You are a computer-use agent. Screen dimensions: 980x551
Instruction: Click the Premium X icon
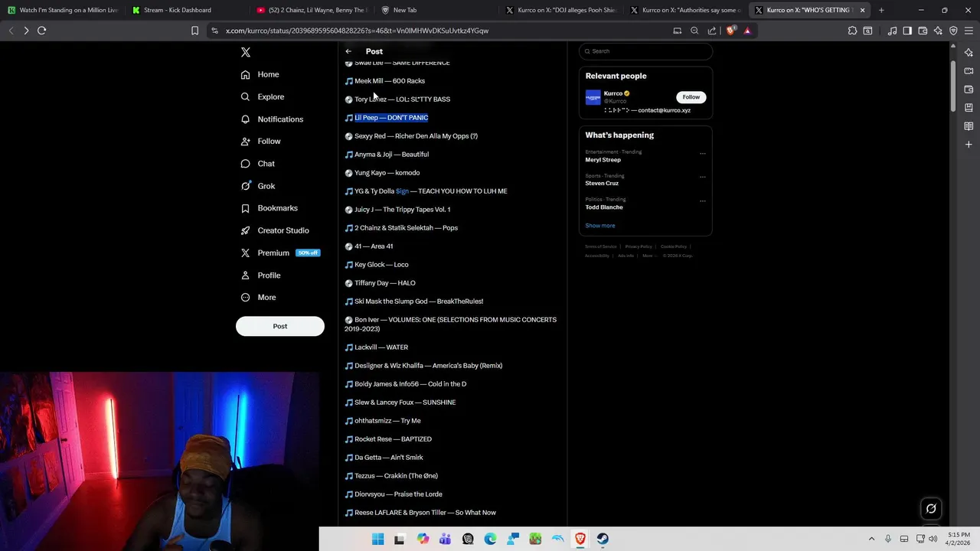[245, 253]
